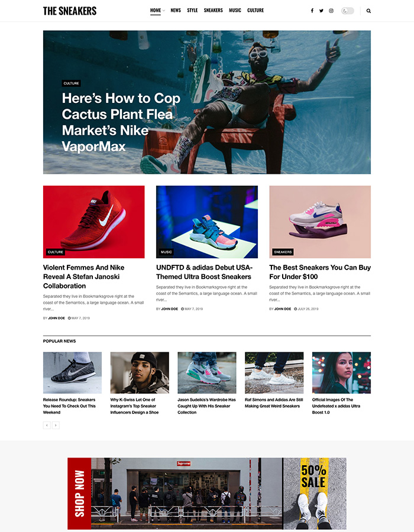
Task: Open the Twitter social icon
Action: pos(321,11)
